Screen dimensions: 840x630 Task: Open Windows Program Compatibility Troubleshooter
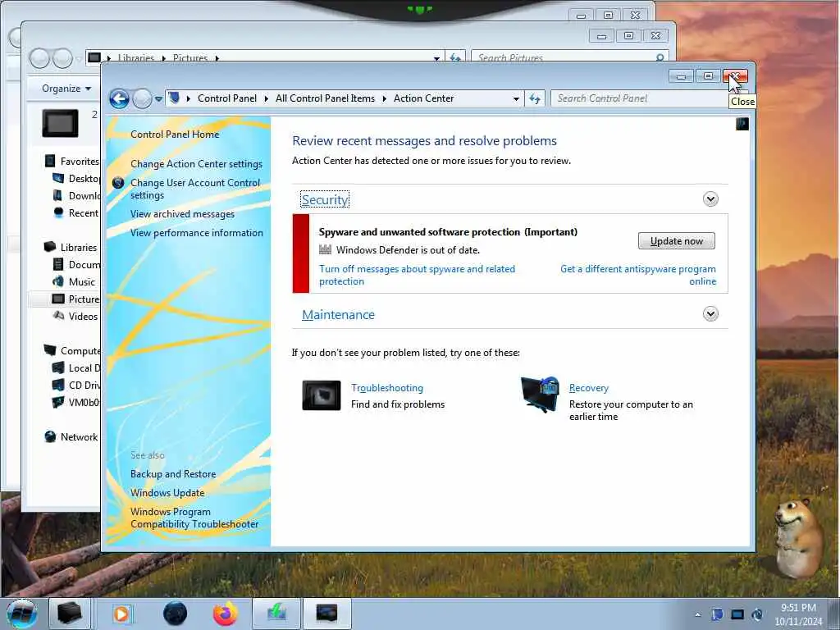tap(194, 518)
